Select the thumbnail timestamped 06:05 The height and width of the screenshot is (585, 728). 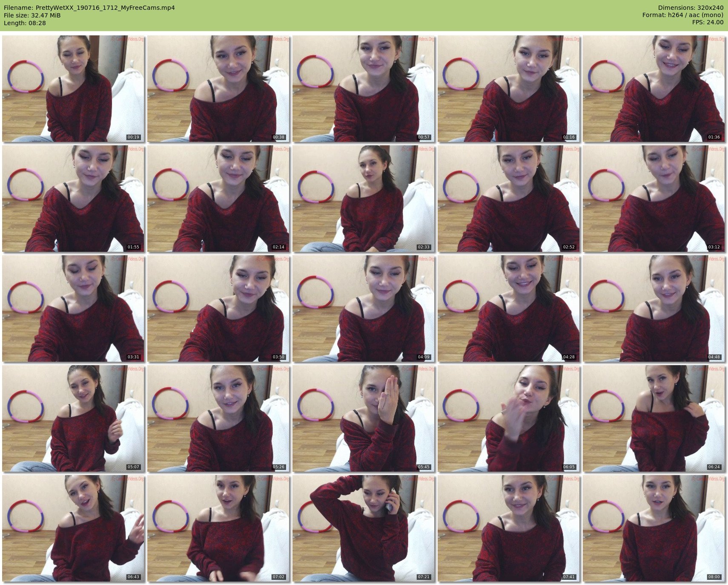point(509,418)
